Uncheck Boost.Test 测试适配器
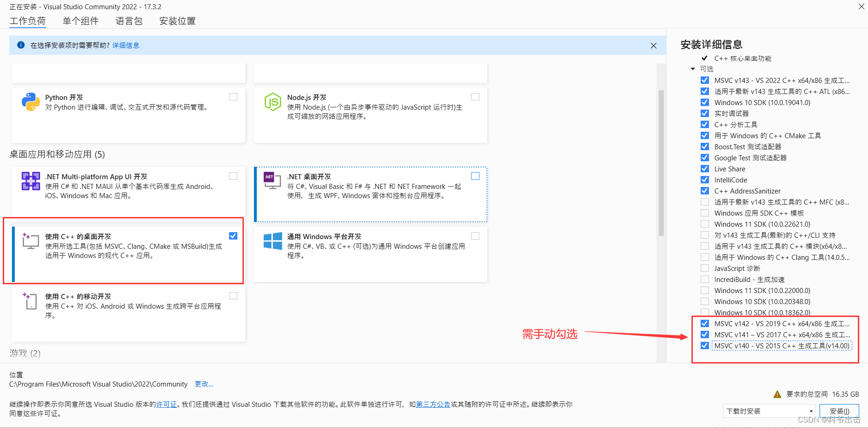The height and width of the screenshot is (428, 868). (705, 147)
